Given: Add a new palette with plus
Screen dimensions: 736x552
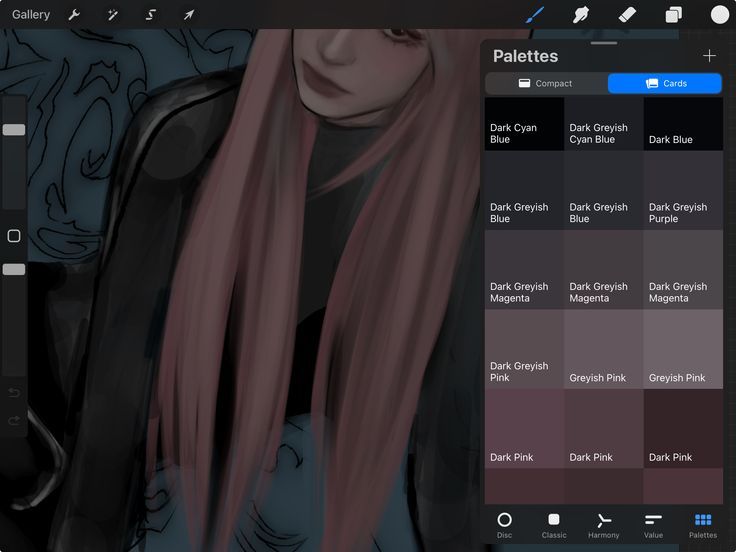Looking at the screenshot, I should tap(709, 56).
